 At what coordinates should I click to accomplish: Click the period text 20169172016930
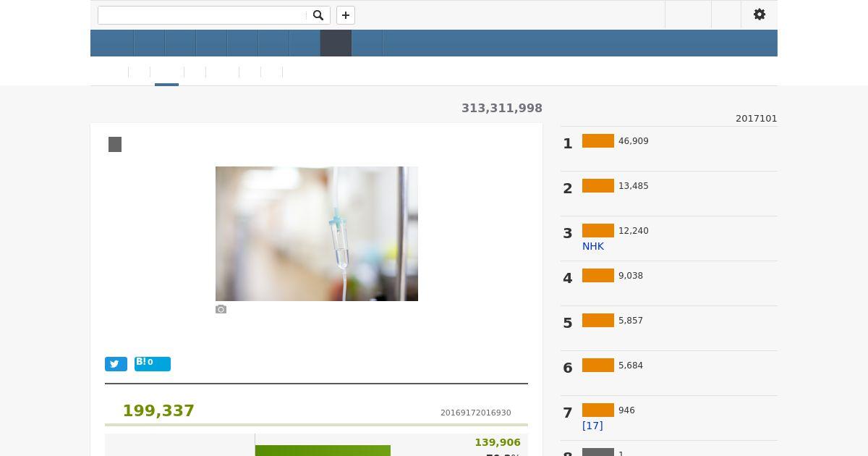(476, 413)
